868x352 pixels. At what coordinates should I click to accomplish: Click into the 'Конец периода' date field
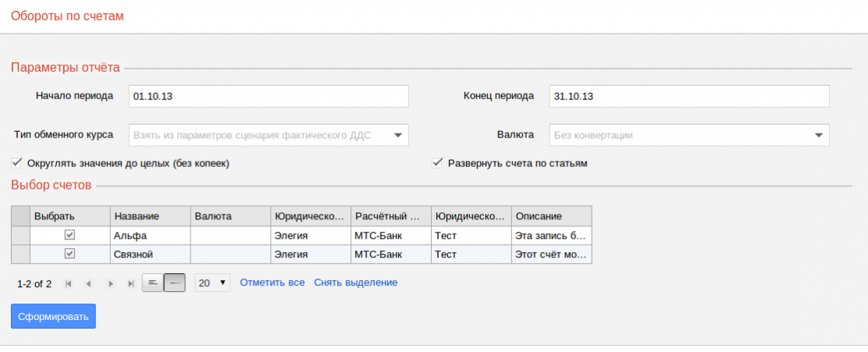pos(688,96)
